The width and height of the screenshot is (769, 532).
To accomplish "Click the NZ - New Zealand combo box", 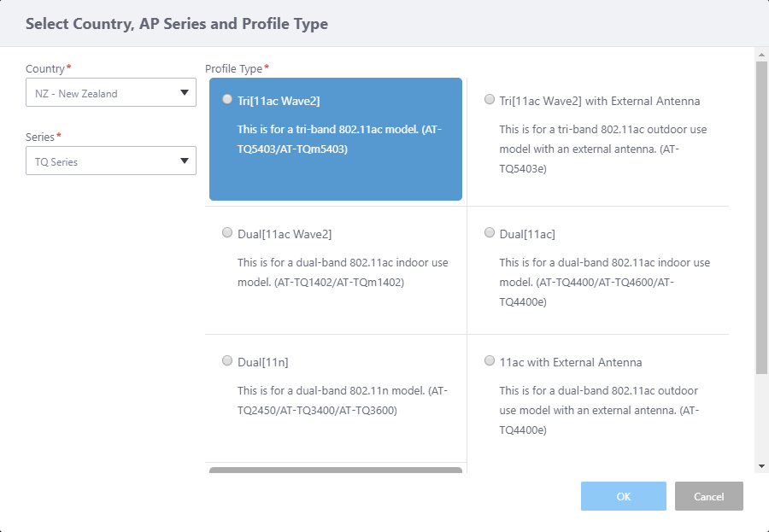I will [103, 93].
